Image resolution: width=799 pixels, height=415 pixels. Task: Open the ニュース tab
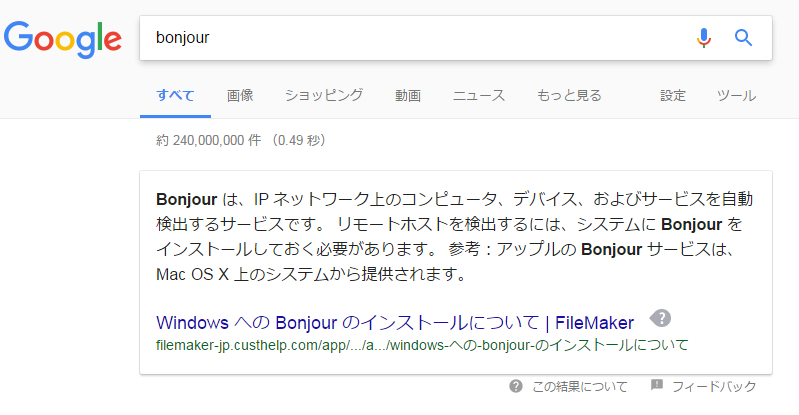479,95
